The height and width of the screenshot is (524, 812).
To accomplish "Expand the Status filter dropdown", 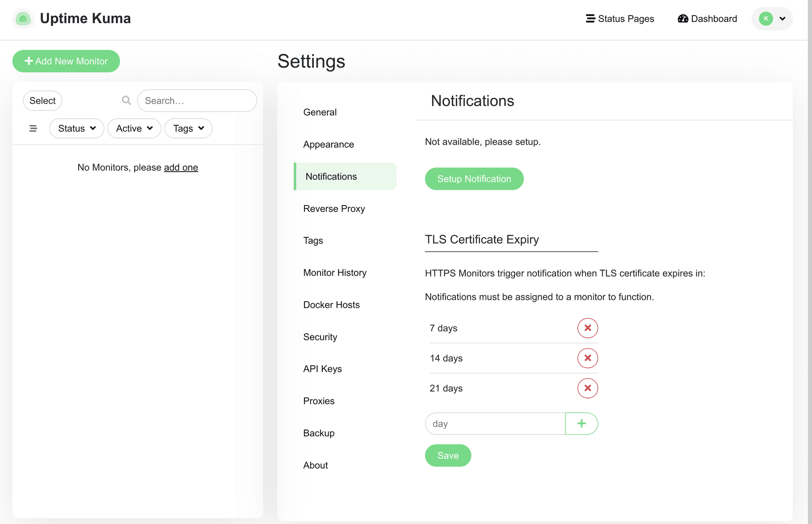I will tap(77, 129).
